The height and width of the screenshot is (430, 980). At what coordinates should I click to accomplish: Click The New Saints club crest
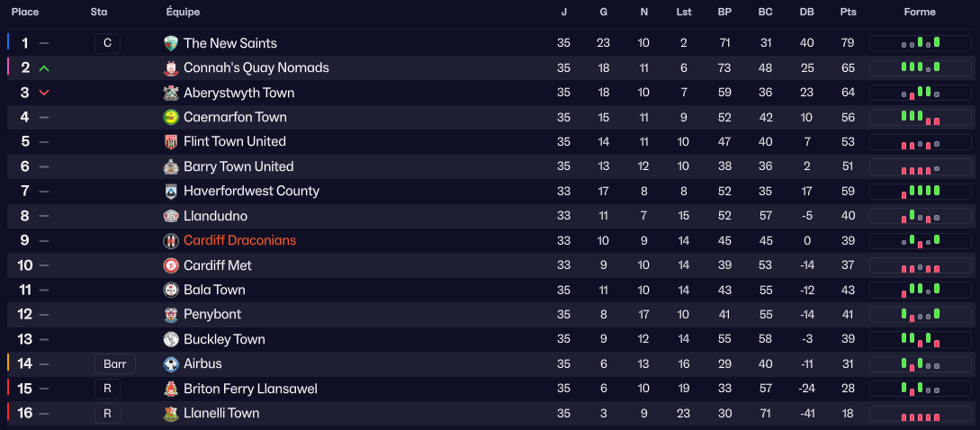(x=171, y=43)
